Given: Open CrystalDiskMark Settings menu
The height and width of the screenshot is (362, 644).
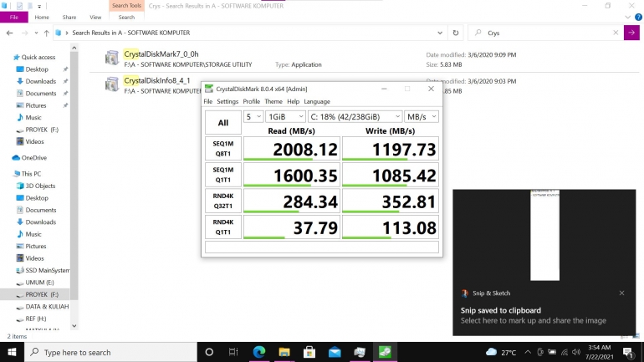Looking at the screenshot, I should [x=227, y=101].
